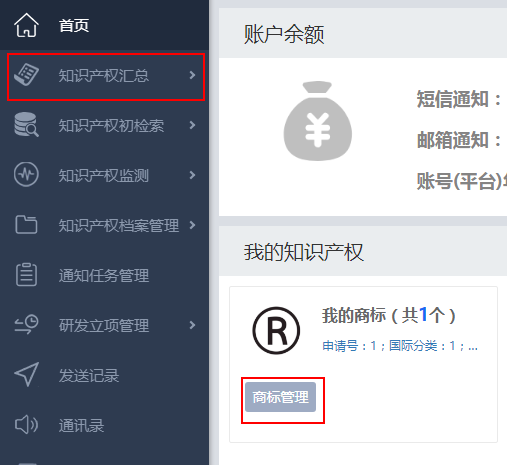Click the clipboard icon for 通知任务管理

pyautogui.click(x=26, y=274)
